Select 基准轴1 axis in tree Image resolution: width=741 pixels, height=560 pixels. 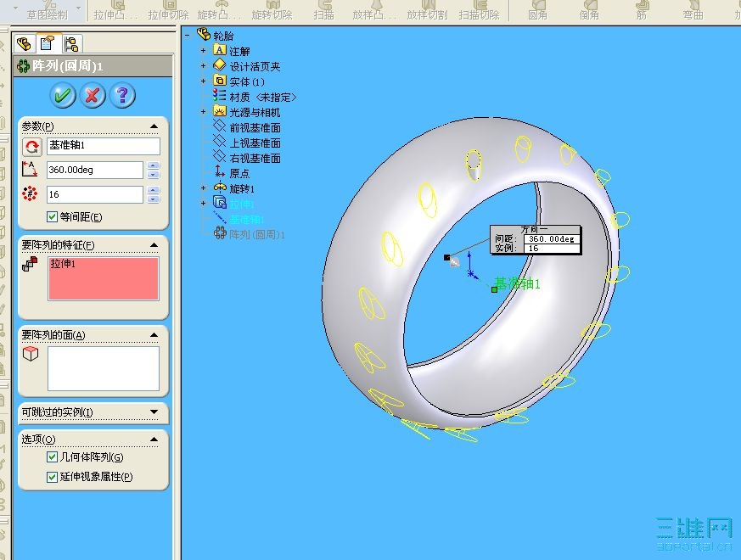(247, 220)
